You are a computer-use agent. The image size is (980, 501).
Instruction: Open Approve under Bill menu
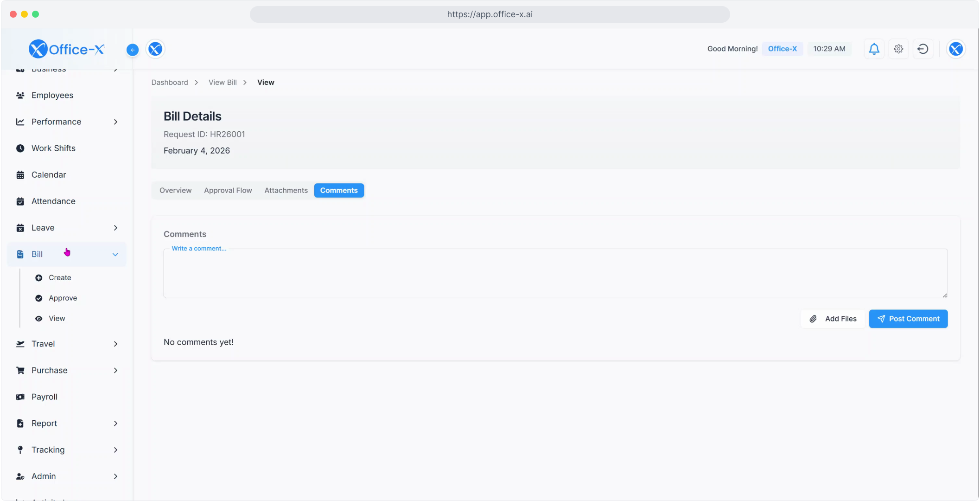click(63, 298)
